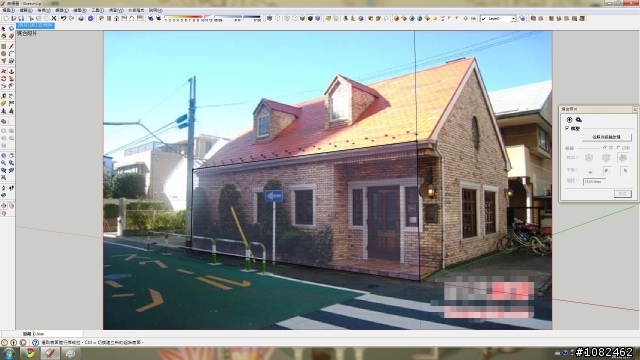Click the Redo arrow in top toolbar
Viewport: 640px width, 360px height.
[71, 18]
